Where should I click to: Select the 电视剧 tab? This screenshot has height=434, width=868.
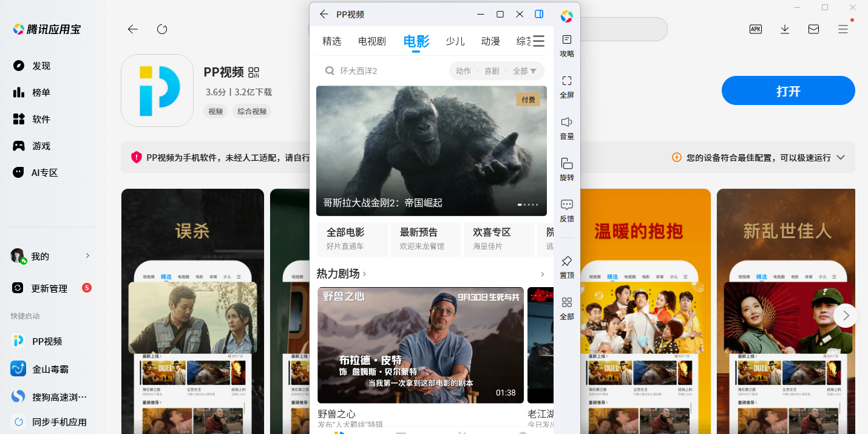(372, 41)
